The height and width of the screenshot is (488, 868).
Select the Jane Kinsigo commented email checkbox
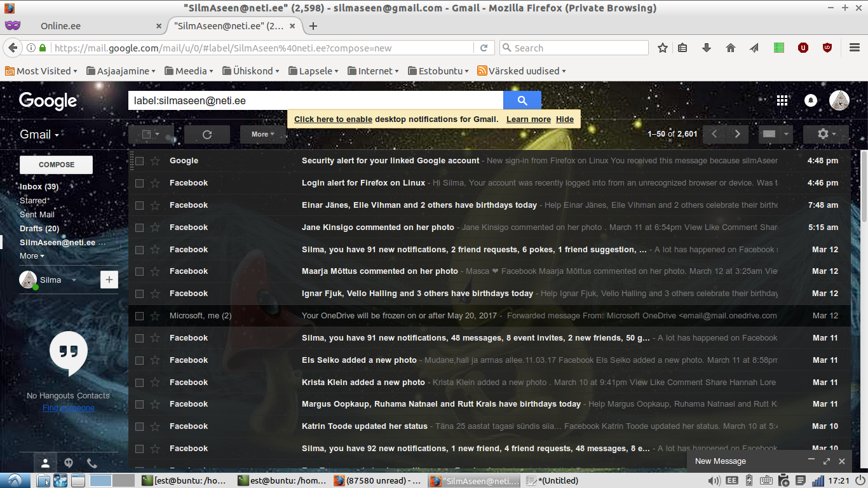[140, 227]
